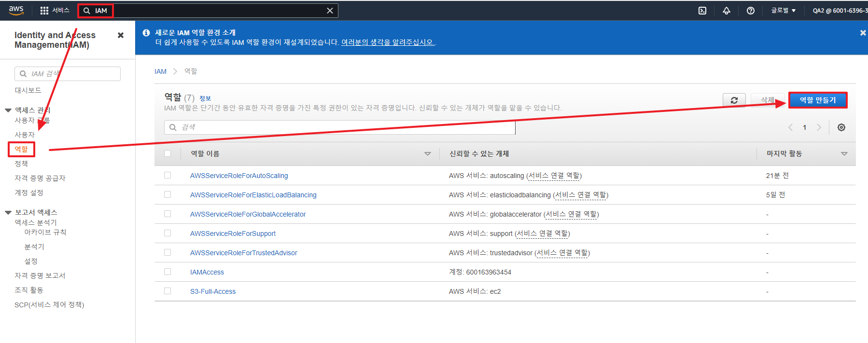Check the S3-Full-Access row checkbox
Screen dimensions: 868x343
[x=168, y=291]
